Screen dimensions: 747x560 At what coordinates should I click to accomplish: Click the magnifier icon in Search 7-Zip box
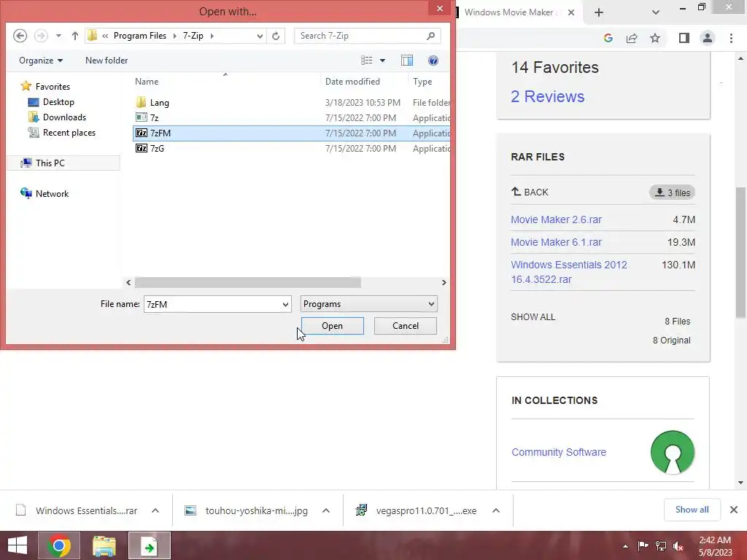pyautogui.click(x=430, y=36)
